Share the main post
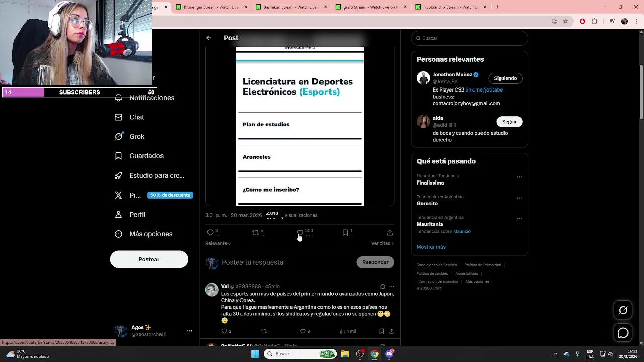644x362 pixels. [x=390, y=233]
